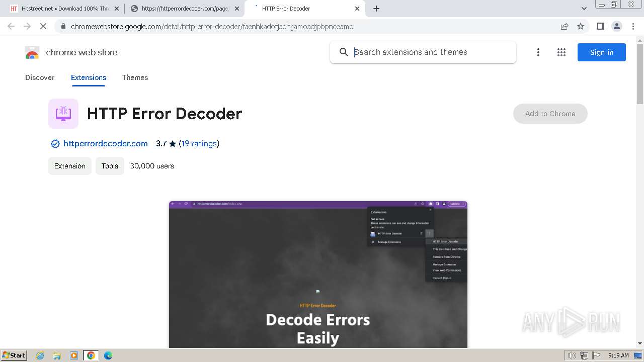Click the address bar URL
The image size is (644, 362).
coord(213,26)
